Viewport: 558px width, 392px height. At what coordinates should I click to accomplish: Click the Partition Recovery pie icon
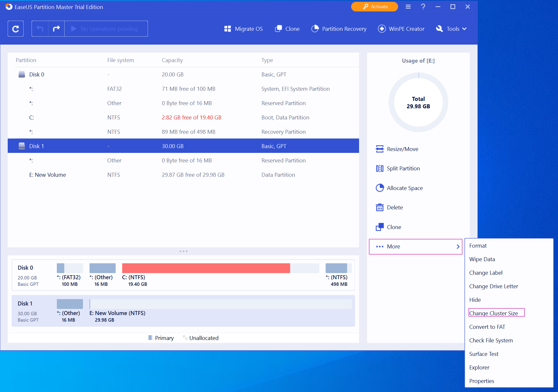315,29
